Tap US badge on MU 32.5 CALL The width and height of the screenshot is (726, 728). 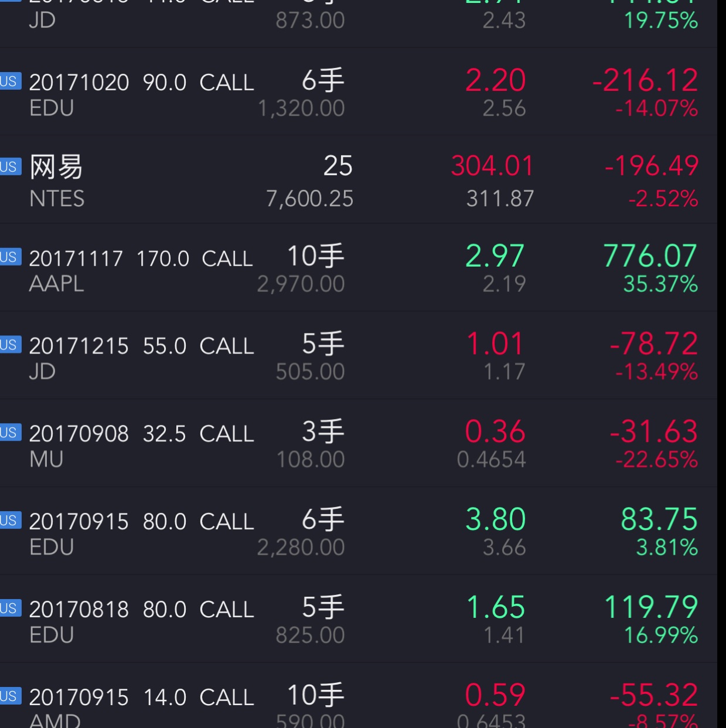coord(9,433)
